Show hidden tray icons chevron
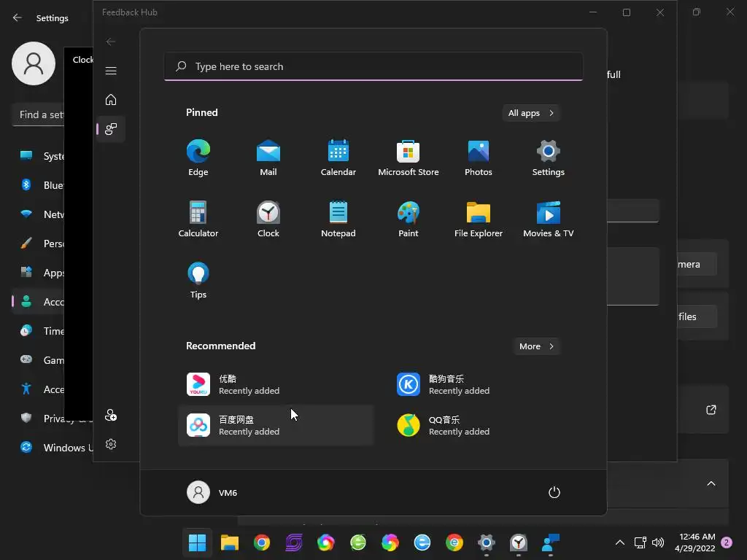Image resolution: width=747 pixels, height=560 pixels. pyautogui.click(x=620, y=542)
